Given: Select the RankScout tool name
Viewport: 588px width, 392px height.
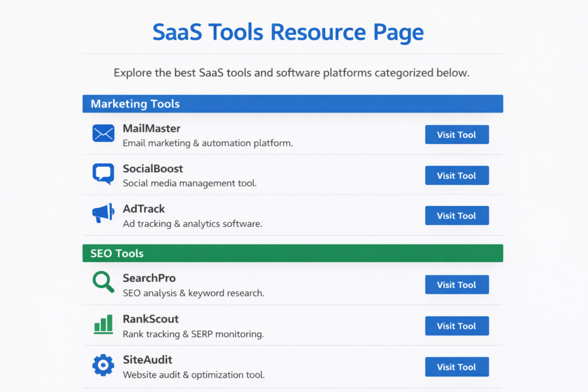Looking at the screenshot, I should click(x=150, y=319).
